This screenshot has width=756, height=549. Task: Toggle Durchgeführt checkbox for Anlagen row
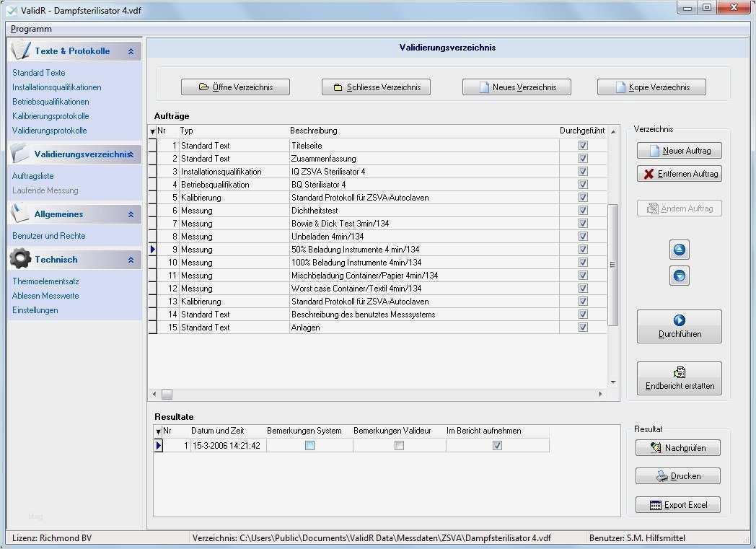click(x=583, y=328)
